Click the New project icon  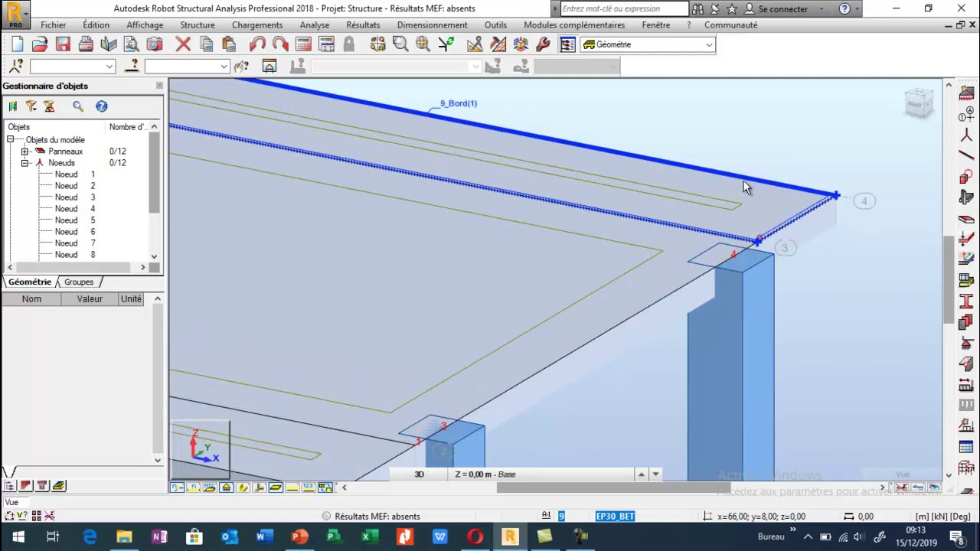[x=17, y=44]
